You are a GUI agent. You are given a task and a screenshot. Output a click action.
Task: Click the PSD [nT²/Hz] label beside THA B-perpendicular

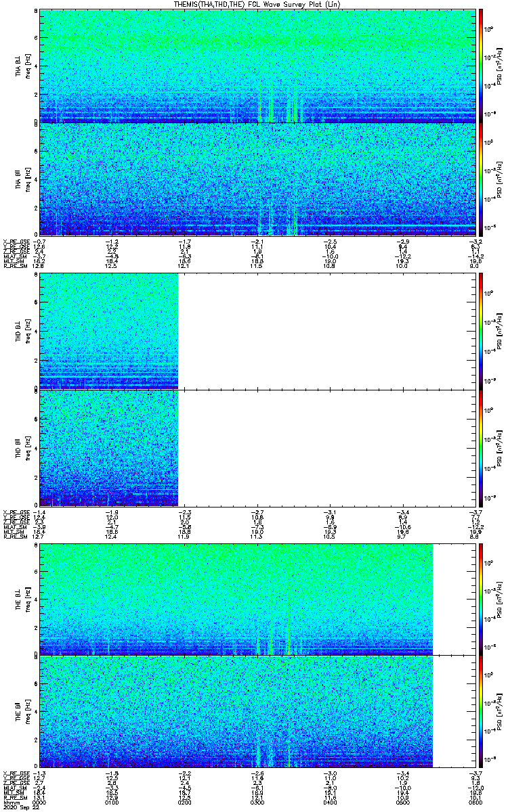pyautogui.click(x=499, y=66)
